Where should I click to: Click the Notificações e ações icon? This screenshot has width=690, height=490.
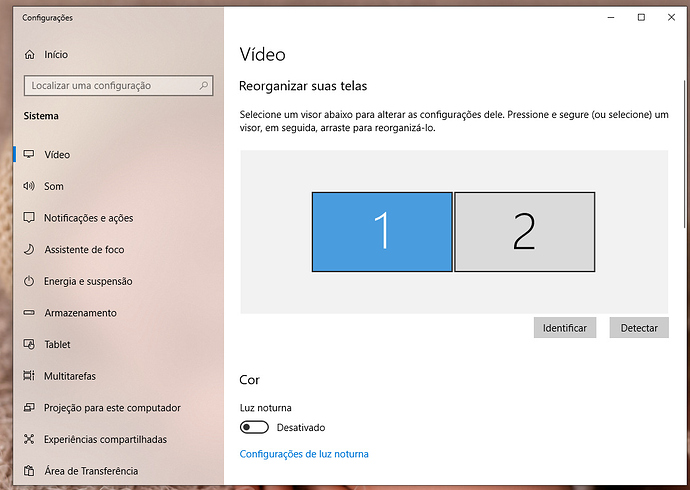click(29, 218)
